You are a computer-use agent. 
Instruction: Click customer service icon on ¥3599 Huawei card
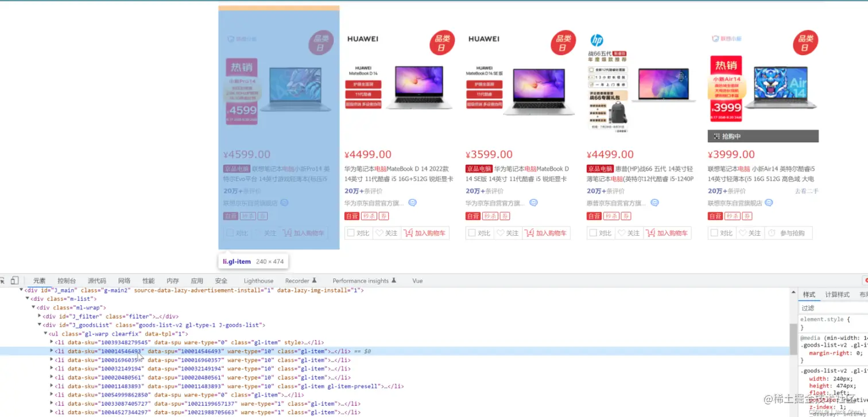533,202
